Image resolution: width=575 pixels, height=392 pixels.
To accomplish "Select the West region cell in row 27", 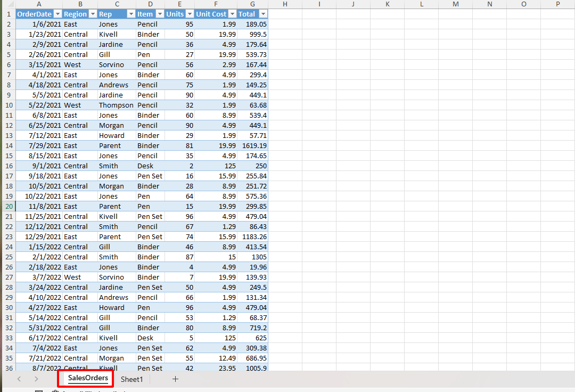I will pos(80,277).
